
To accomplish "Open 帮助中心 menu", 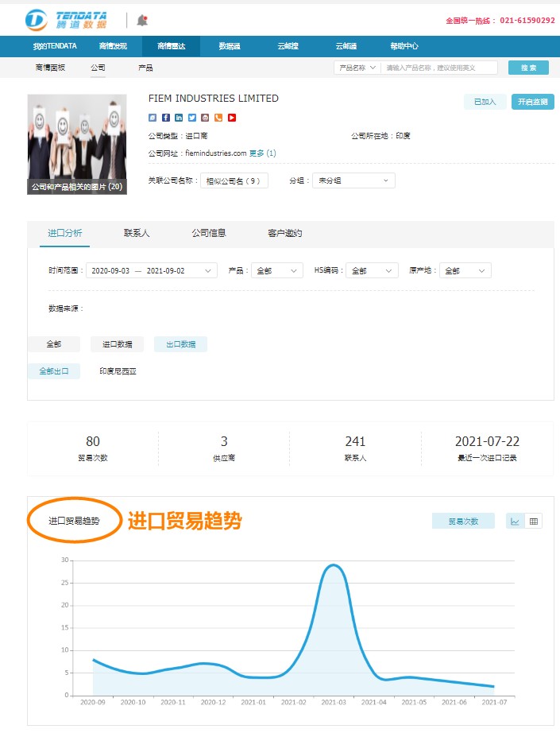I will pyautogui.click(x=404, y=46).
